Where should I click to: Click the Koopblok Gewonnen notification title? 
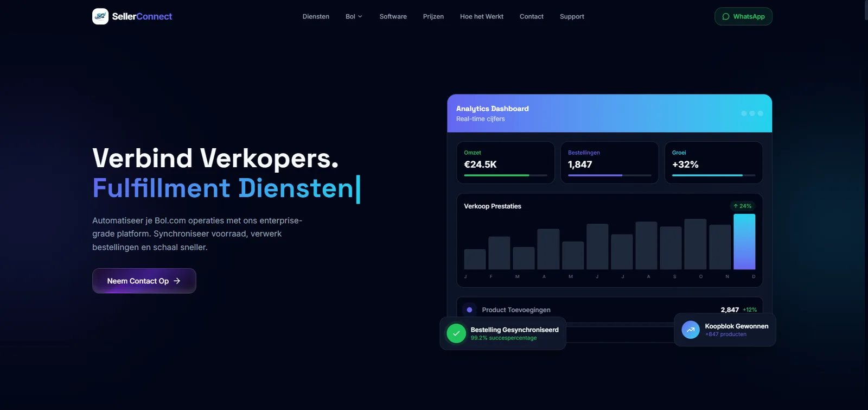tap(737, 326)
